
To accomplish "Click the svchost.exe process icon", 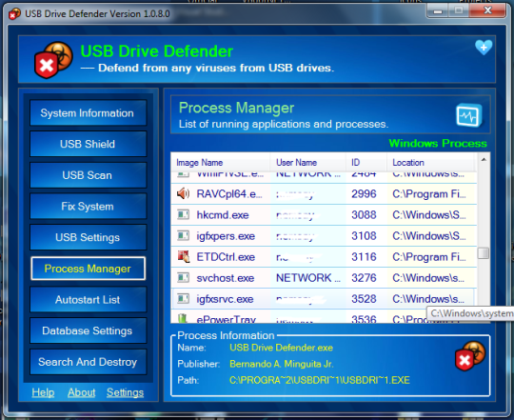I will click(x=184, y=278).
